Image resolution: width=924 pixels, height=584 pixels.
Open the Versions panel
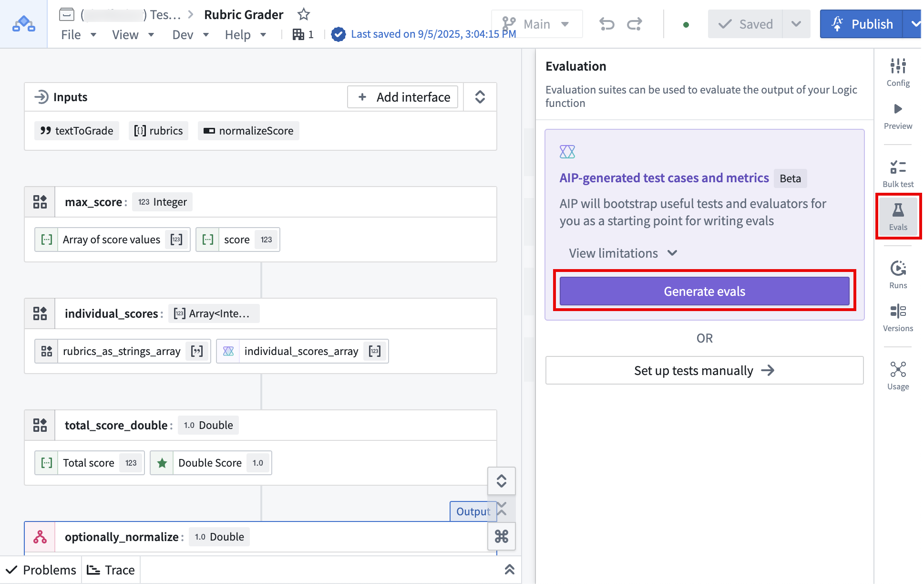(898, 316)
